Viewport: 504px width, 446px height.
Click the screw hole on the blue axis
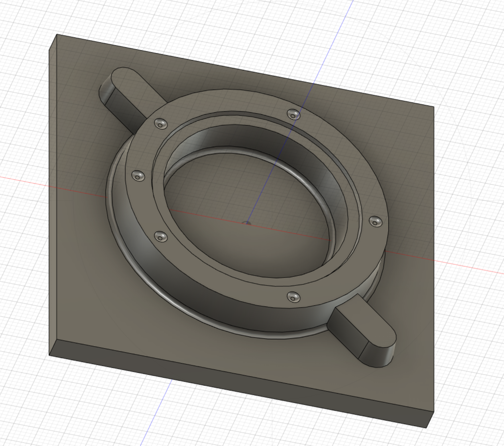[293, 114]
